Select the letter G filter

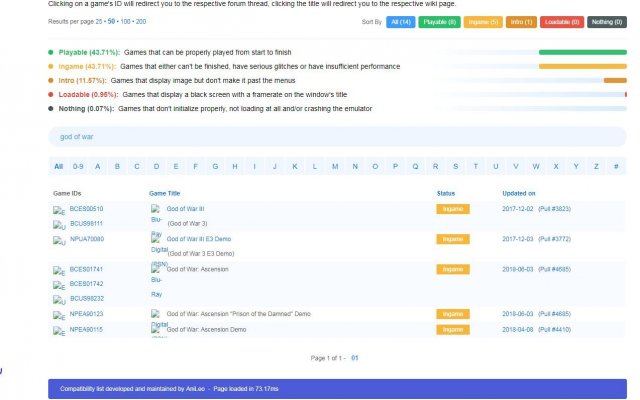215,167
